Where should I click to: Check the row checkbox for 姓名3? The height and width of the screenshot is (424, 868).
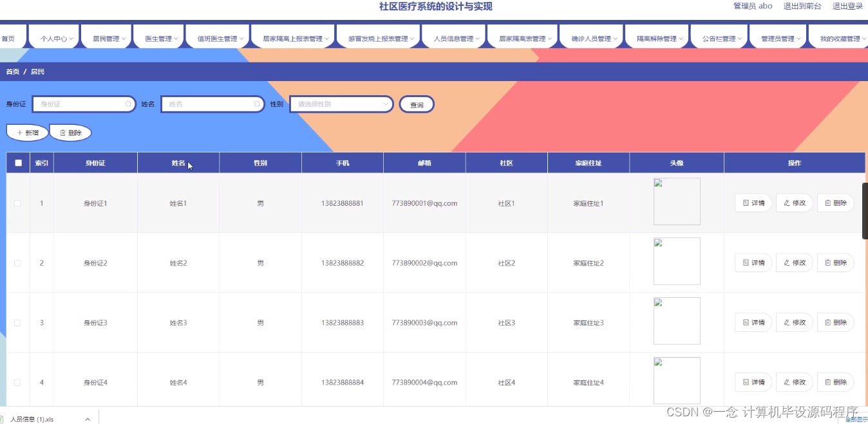tap(17, 322)
